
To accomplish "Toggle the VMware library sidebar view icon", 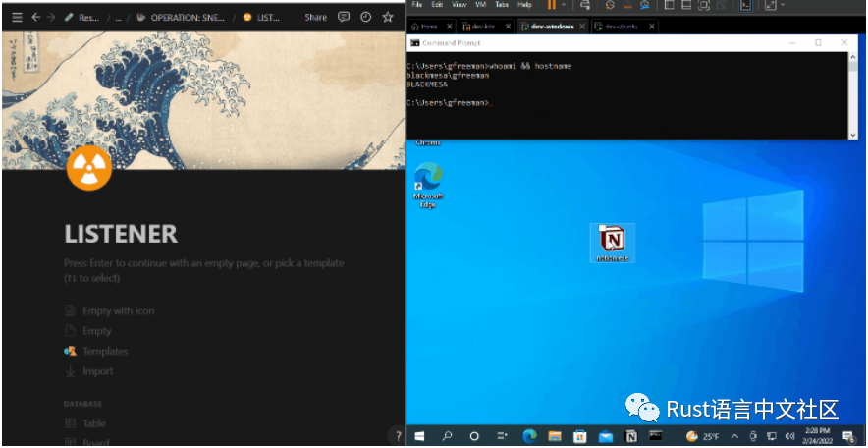I will pyautogui.click(x=669, y=5).
